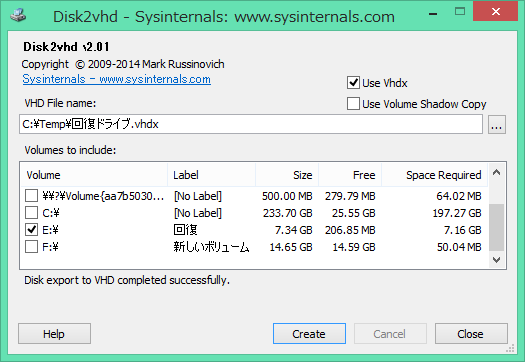Open the browse button next to file name
525x362 pixels.
tap(497, 125)
